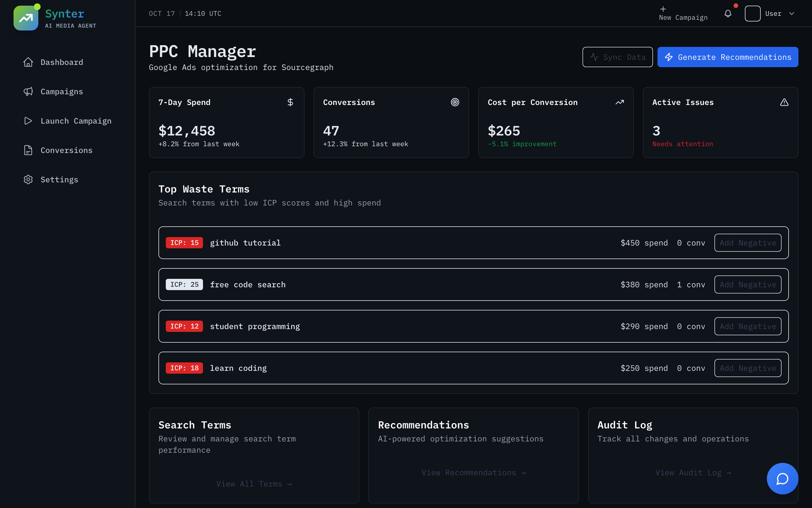Add Negative for github tutorial
Viewport: 812px width, 508px height.
(x=748, y=243)
